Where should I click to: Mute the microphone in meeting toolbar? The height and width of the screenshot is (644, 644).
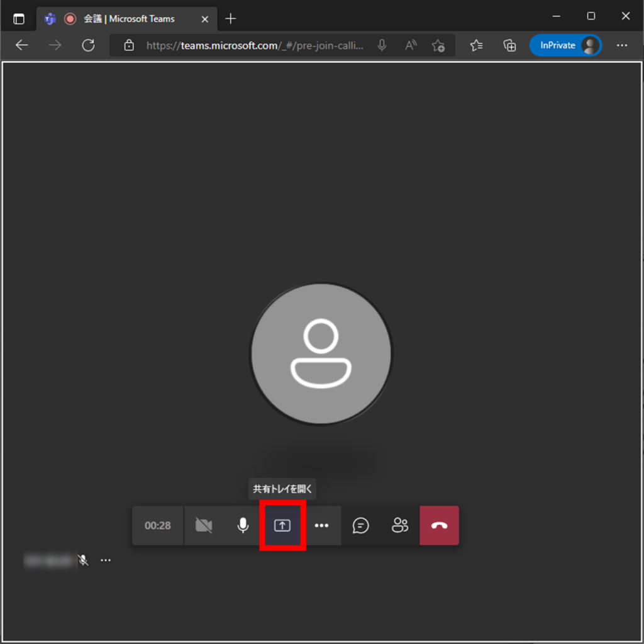click(243, 526)
